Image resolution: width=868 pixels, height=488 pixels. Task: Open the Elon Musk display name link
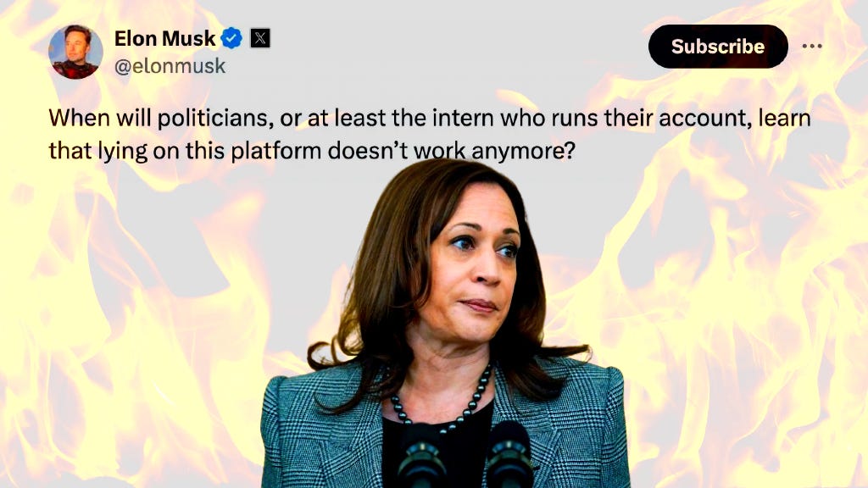pos(164,38)
